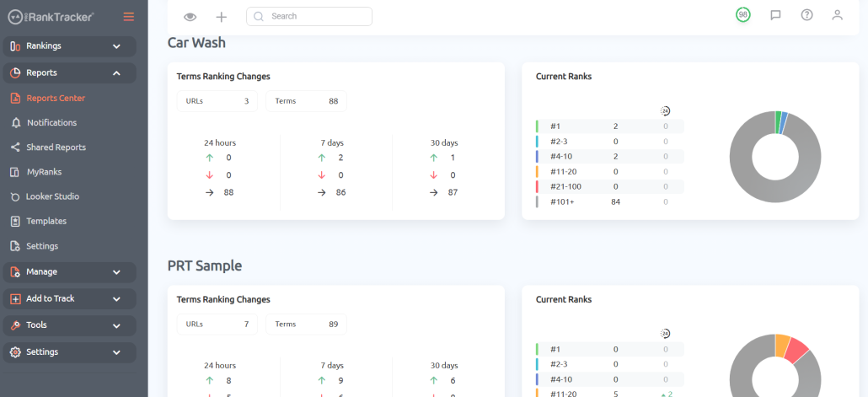Click the Car Wash URLs 3 box
This screenshot has height=397, width=868.
(x=217, y=101)
